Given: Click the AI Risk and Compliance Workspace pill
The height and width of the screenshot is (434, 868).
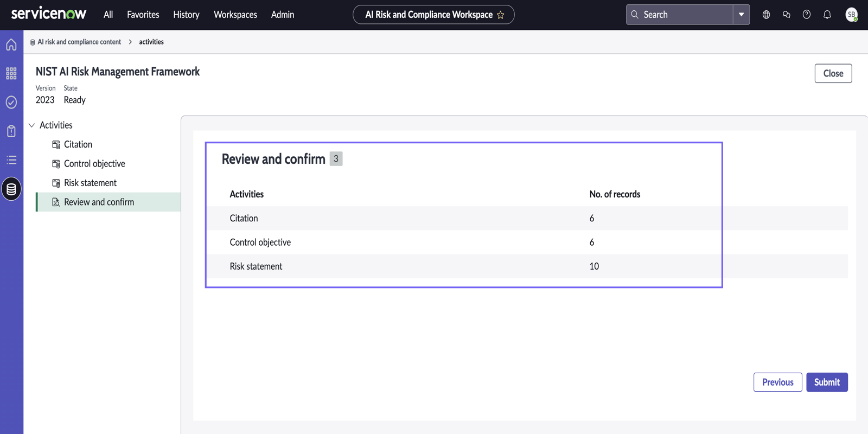Looking at the screenshot, I should [x=433, y=15].
